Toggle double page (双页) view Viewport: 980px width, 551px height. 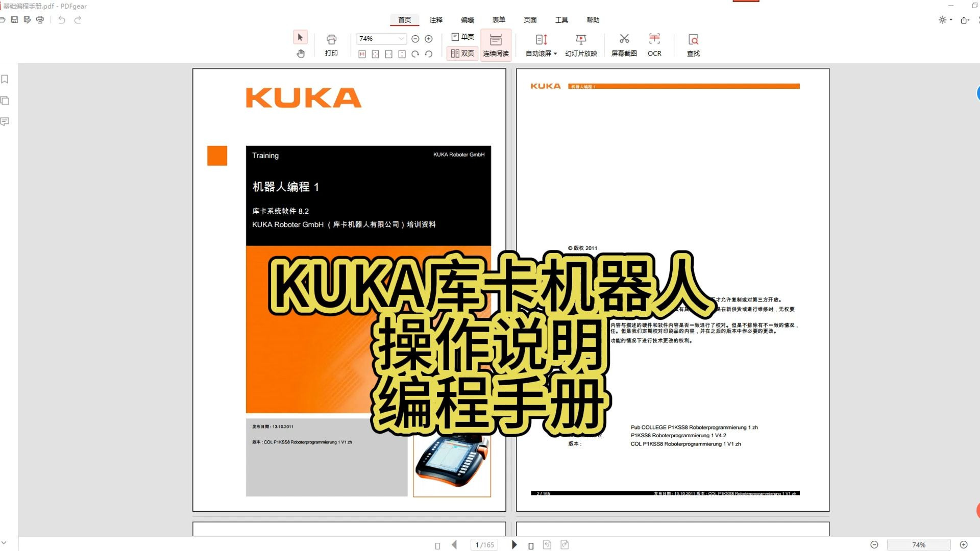point(462,54)
